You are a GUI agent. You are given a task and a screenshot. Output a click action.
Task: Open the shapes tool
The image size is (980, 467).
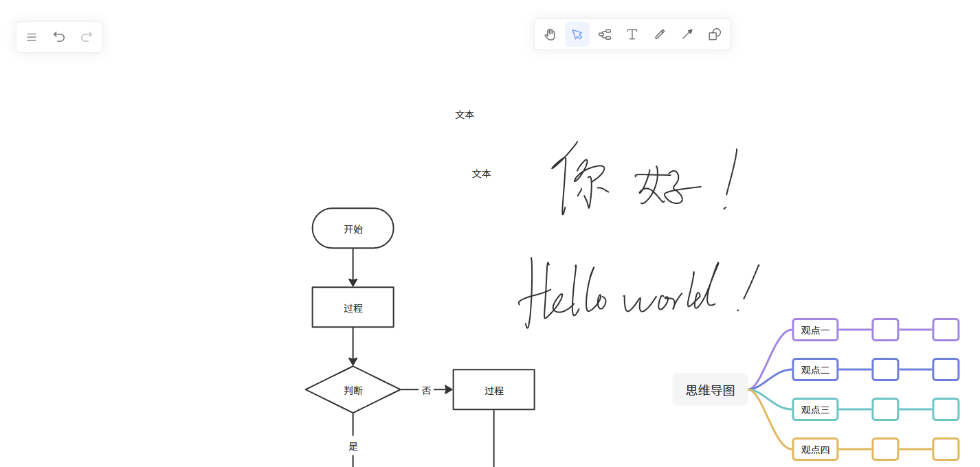713,34
